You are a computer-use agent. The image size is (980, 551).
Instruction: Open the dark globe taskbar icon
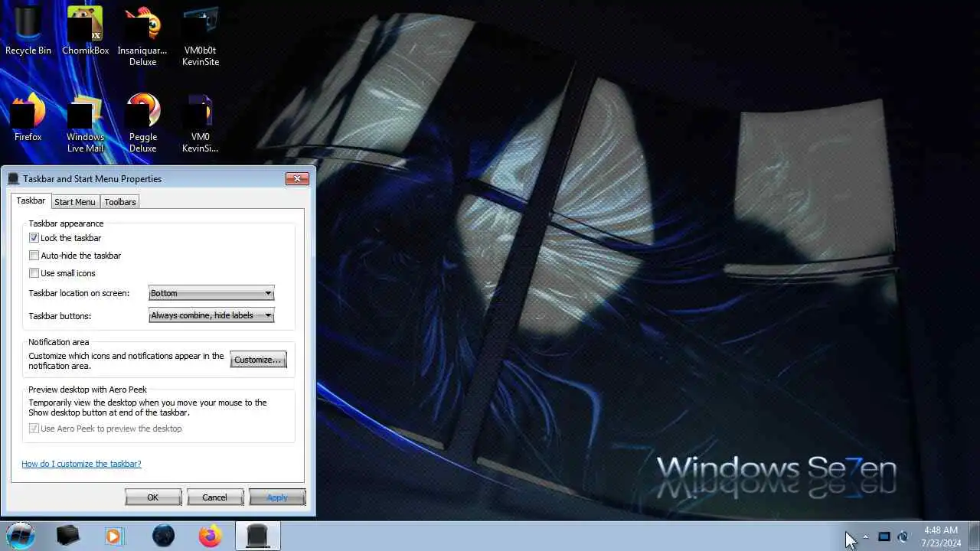click(163, 536)
